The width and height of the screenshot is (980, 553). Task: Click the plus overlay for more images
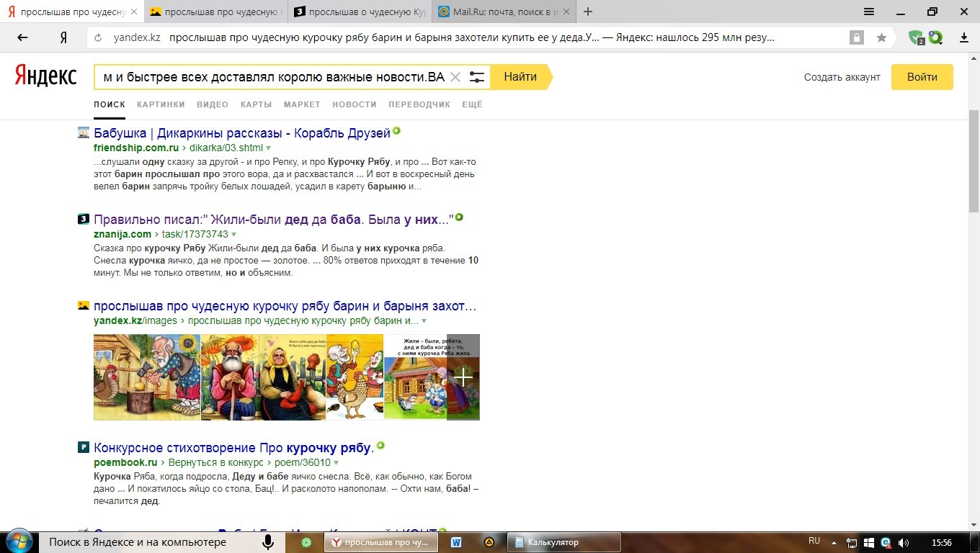pos(463,377)
